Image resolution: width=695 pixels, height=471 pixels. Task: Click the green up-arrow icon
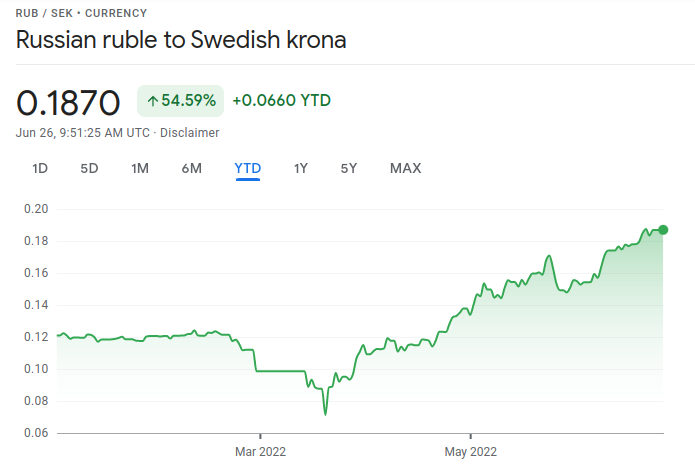(x=152, y=100)
